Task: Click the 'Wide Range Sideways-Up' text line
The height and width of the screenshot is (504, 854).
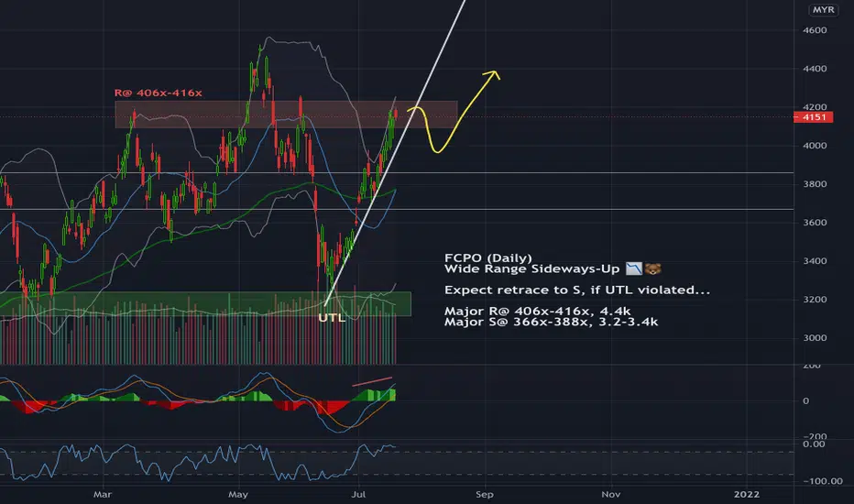Action: [x=532, y=269]
